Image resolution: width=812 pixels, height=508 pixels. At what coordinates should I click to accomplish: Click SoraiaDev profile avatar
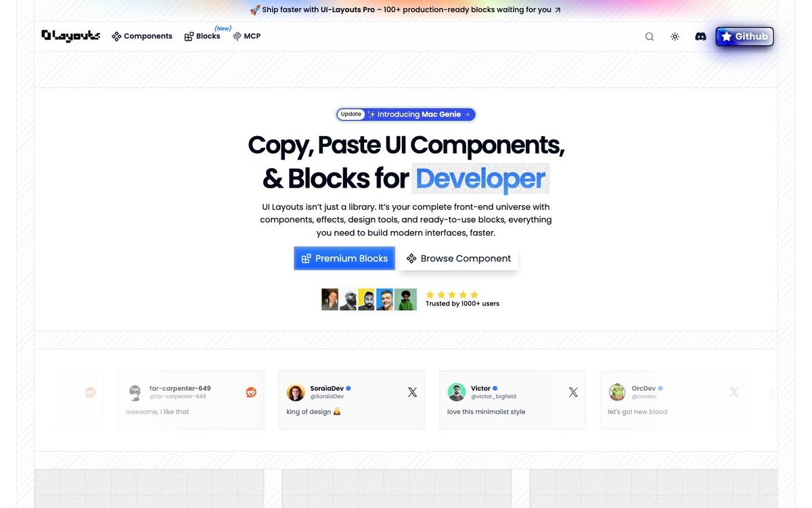[296, 392]
